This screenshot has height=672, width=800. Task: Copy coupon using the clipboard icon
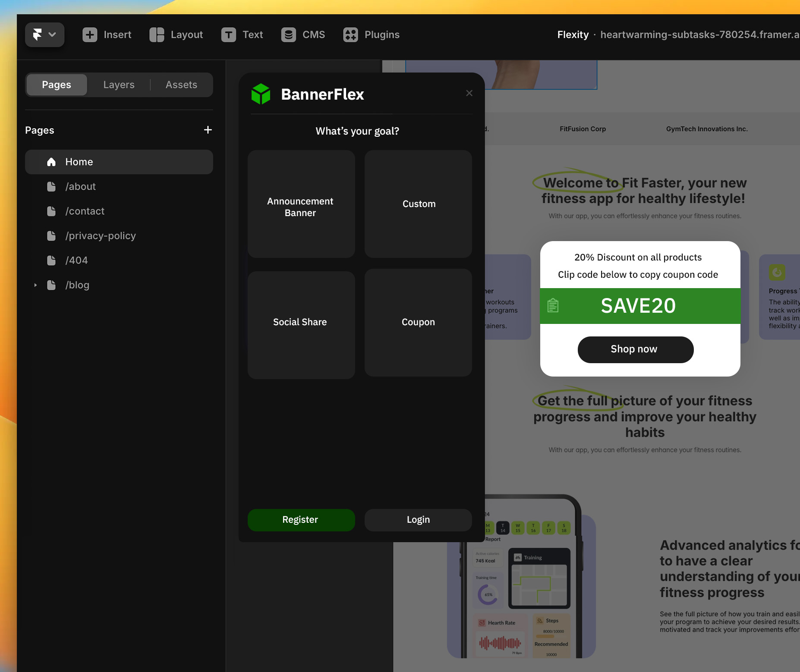pos(553,306)
